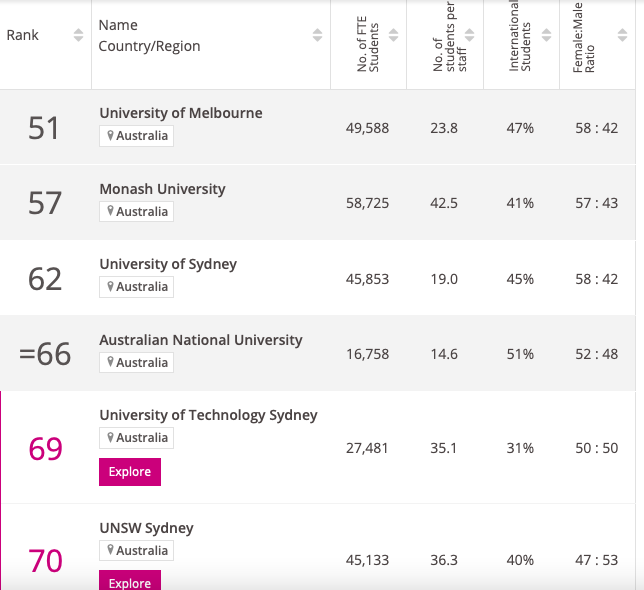The image size is (644, 590).
Task: Click rank number 69
Action: 45,448
